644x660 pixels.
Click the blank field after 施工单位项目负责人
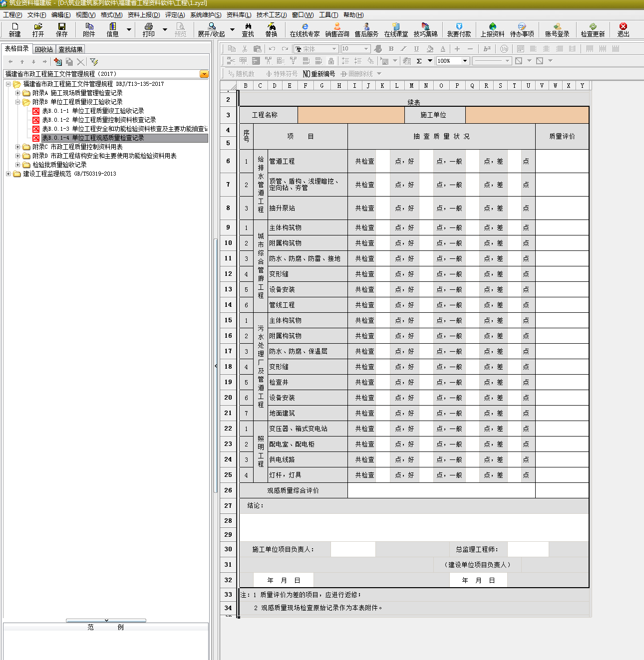tap(353, 549)
